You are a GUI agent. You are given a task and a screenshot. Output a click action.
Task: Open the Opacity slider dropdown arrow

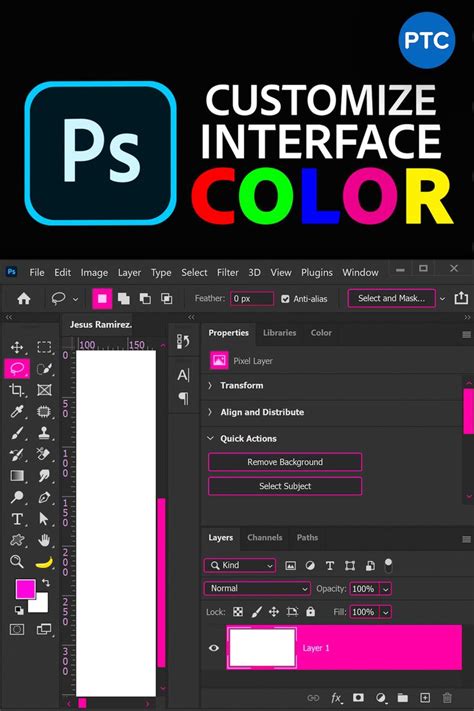tap(385, 589)
